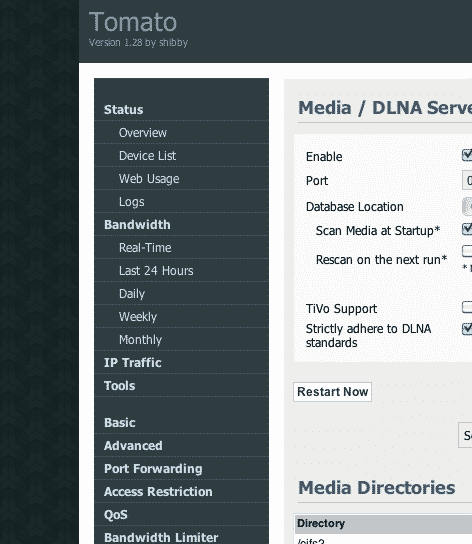
Task: Click the Media Directories heading
Action: pos(377,487)
